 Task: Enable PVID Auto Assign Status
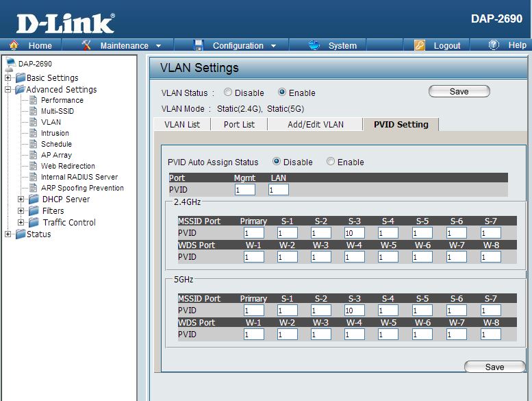[331, 162]
